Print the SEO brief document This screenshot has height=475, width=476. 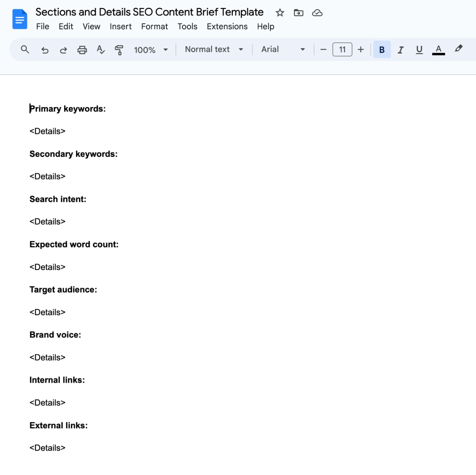click(x=82, y=49)
